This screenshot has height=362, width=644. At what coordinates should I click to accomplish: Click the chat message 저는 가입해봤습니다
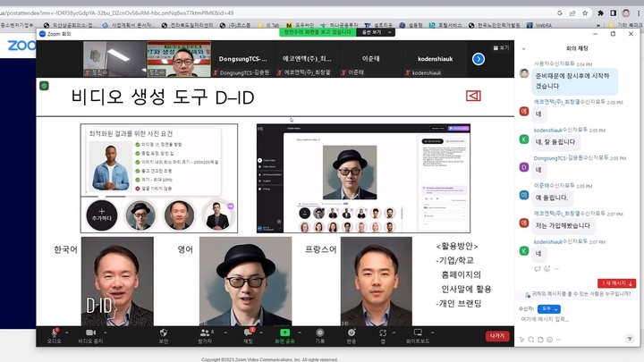pyautogui.click(x=563, y=225)
